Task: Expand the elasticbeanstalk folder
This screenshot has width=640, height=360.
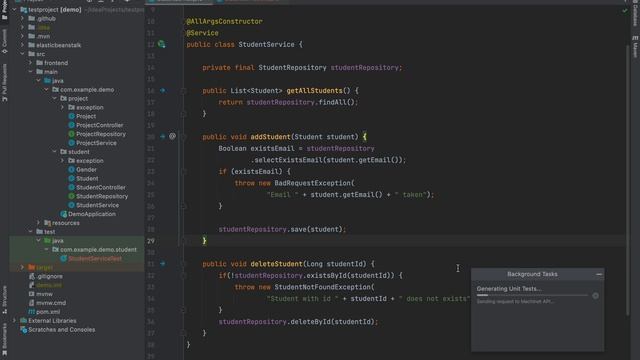Action: point(22,45)
